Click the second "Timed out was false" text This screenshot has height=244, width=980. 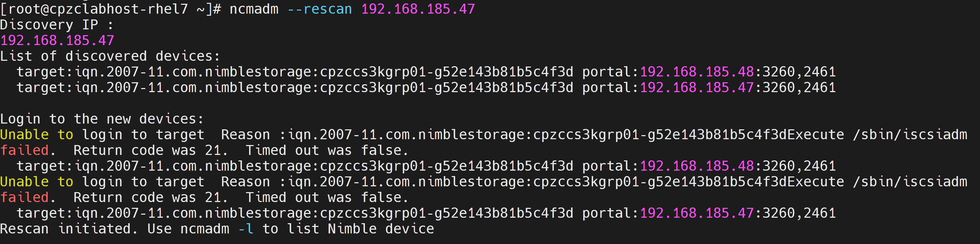point(326,198)
